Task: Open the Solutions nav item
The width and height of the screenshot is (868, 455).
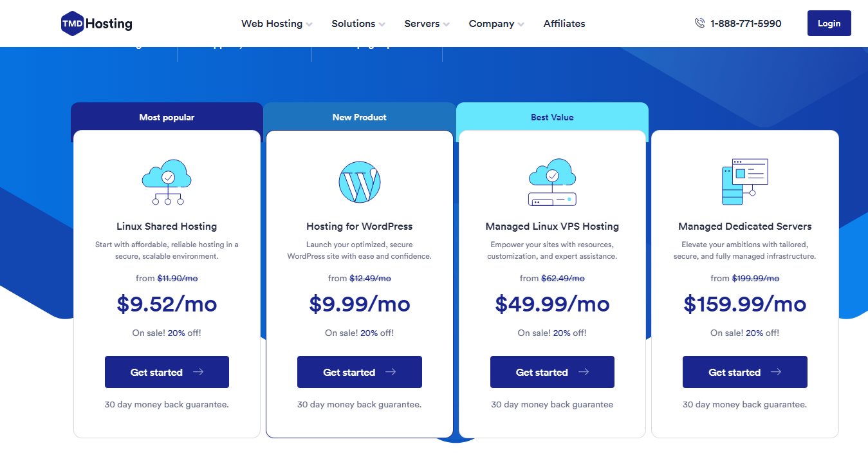Action: pyautogui.click(x=353, y=23)
